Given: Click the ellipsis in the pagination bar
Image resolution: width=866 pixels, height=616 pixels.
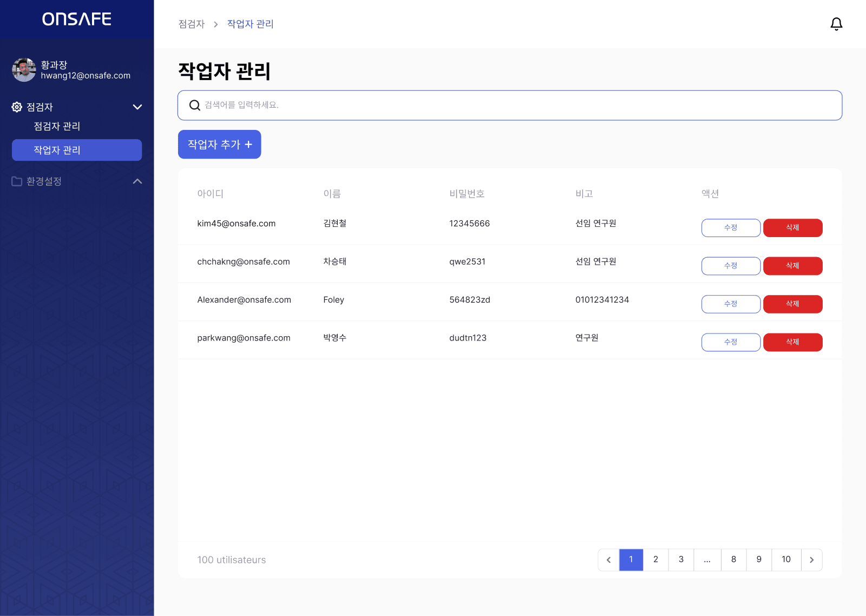Looking at the screenshot, I should click(x=707, y=560).
